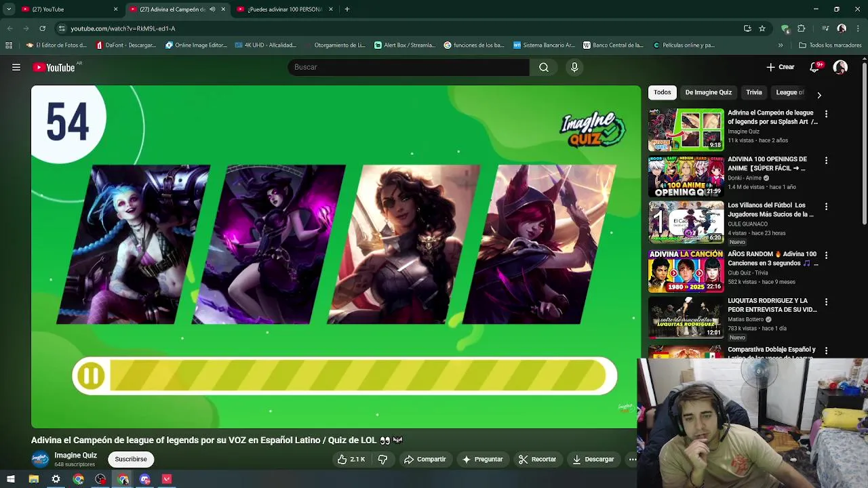The image size is (868, 488).
Task: Click the search magnifier button
Action: click(x=544, y=67)
